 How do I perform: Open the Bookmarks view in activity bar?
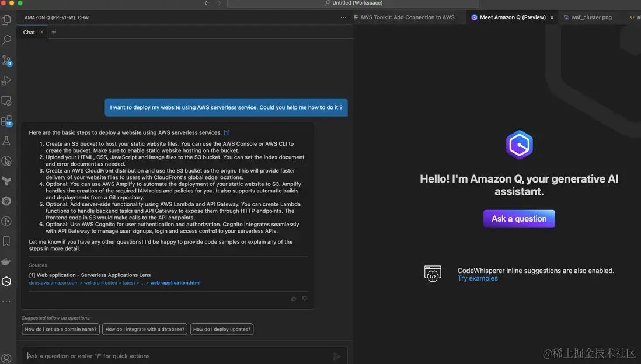(x=6, y=241)
